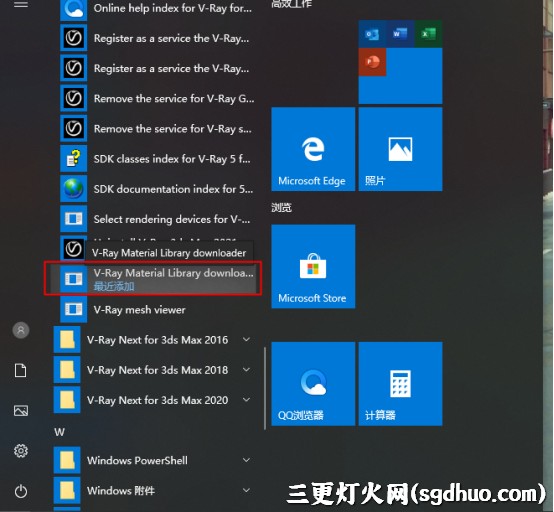Open Microsoft Edge tile
The width and height of the screenshot is (554, 512).
(313, 149)
